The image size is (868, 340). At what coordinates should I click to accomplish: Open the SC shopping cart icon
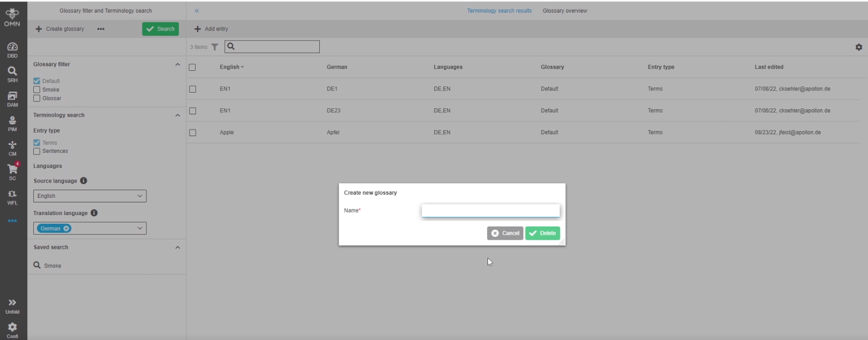(12, 171)
